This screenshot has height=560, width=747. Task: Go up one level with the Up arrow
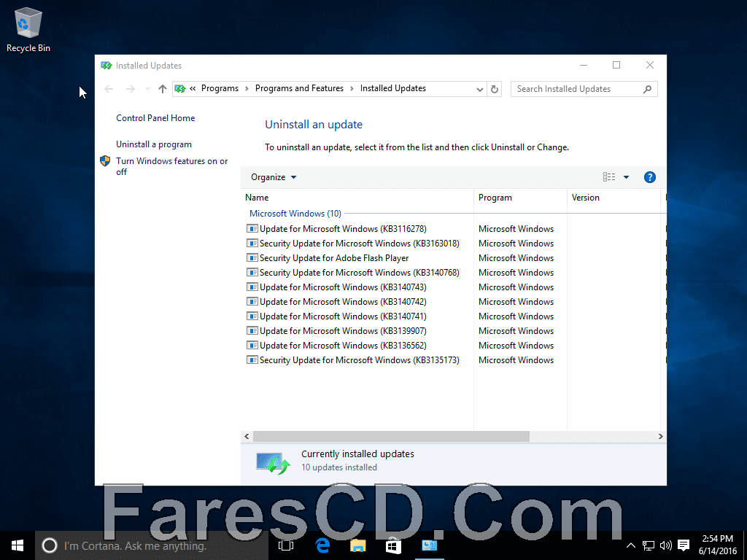click(x=163, y=88)
